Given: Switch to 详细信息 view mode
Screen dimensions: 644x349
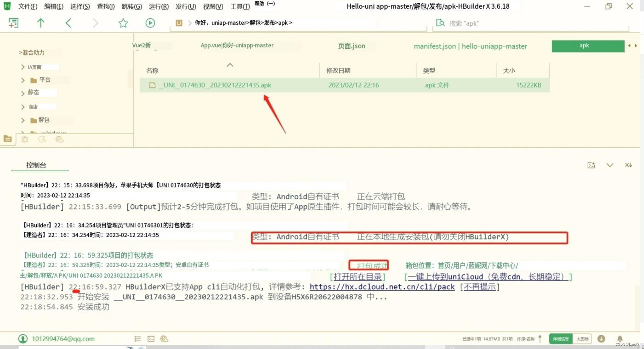Looking at the screenshot, I should point(561,339).
